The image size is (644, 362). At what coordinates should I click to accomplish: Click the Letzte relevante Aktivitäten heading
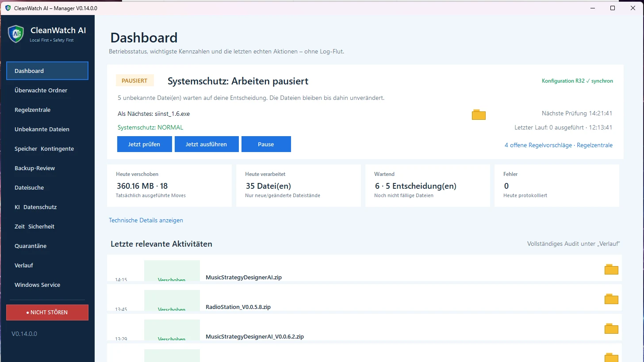point(161,244)
